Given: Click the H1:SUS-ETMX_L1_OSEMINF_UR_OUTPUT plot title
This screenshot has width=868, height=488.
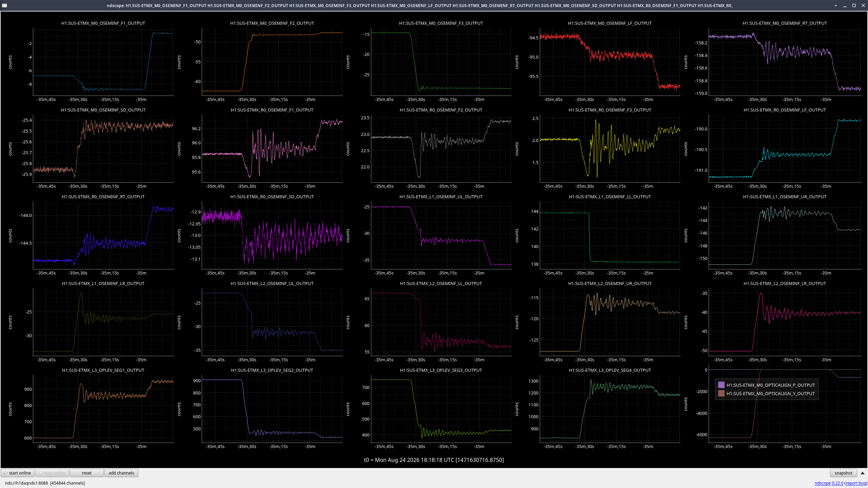Looking at the screenshot, I should point(785,197).
